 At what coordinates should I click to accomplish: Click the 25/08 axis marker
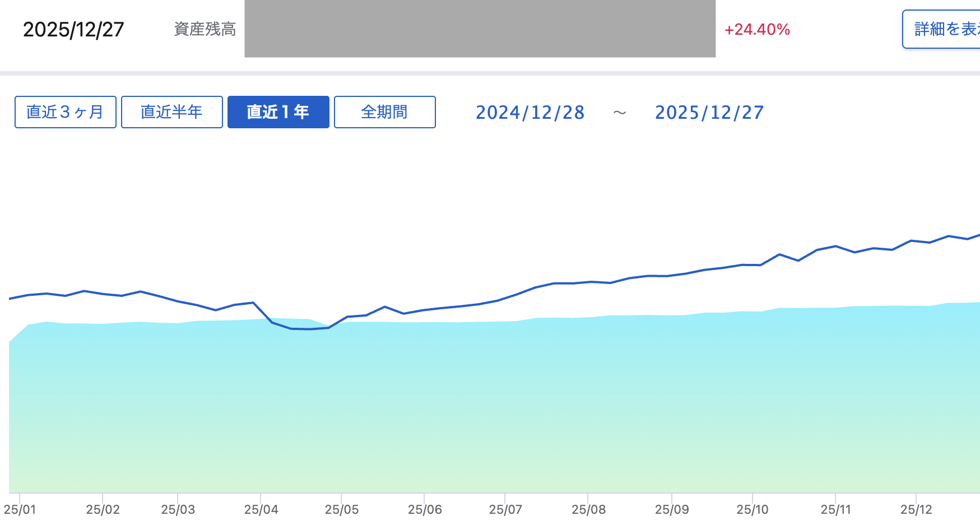coord(588,509)
